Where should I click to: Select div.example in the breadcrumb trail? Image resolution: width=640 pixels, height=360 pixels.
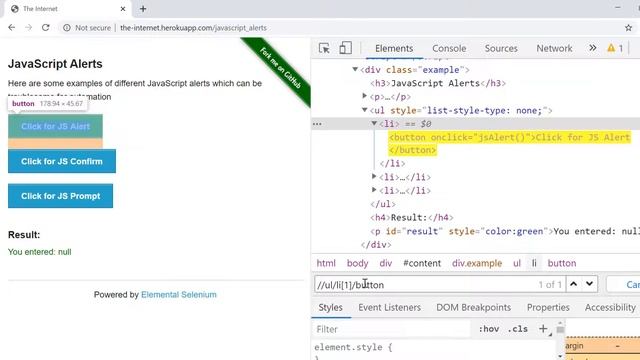477,263
